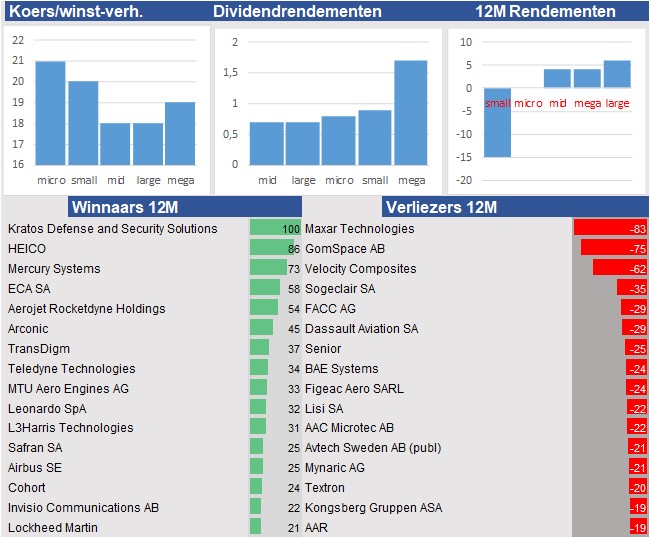Select the 'Winnaars 12M' heading
Viewport: 650px width, 538px height.
(x=125, y=207)
